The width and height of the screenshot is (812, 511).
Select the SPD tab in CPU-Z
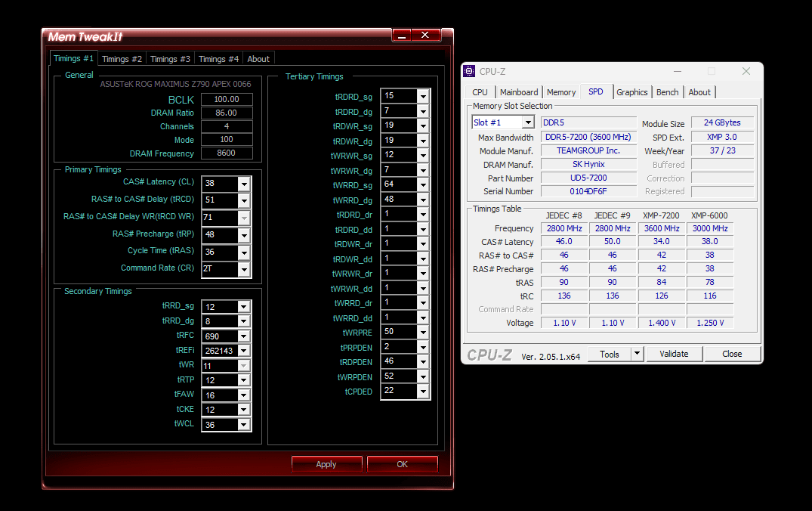click(596, 91)
